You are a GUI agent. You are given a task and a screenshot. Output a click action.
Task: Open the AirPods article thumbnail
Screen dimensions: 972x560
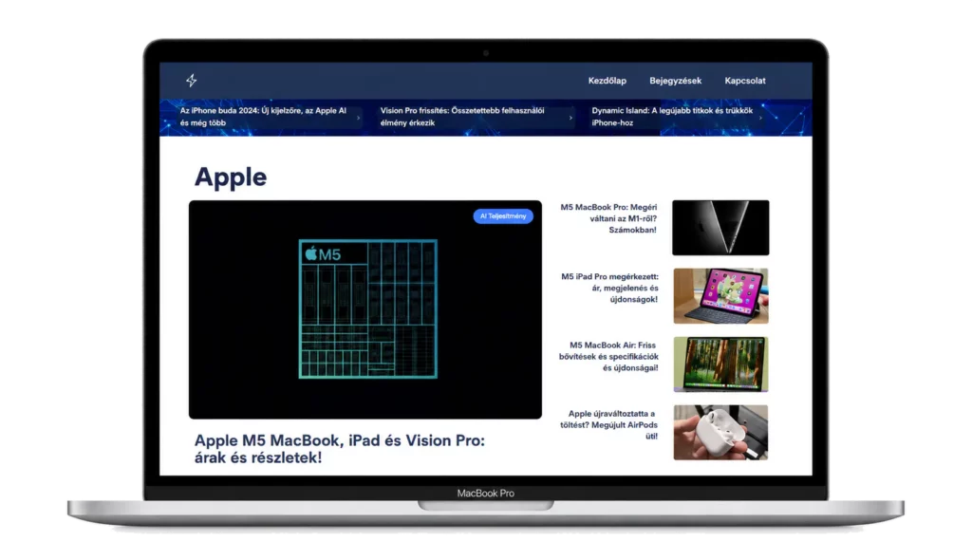[721, 432]
